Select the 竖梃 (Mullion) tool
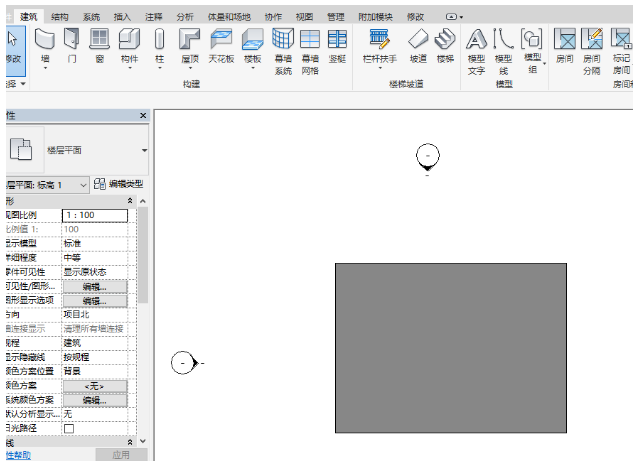Screen dimensions: 640x466 click(x=337, y=46)
